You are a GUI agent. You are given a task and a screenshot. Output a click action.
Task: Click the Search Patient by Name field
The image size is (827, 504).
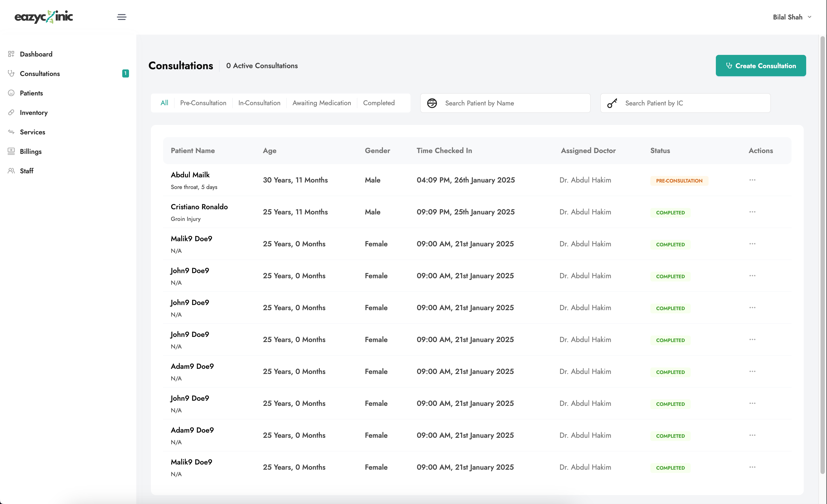[x=514, y=103]
